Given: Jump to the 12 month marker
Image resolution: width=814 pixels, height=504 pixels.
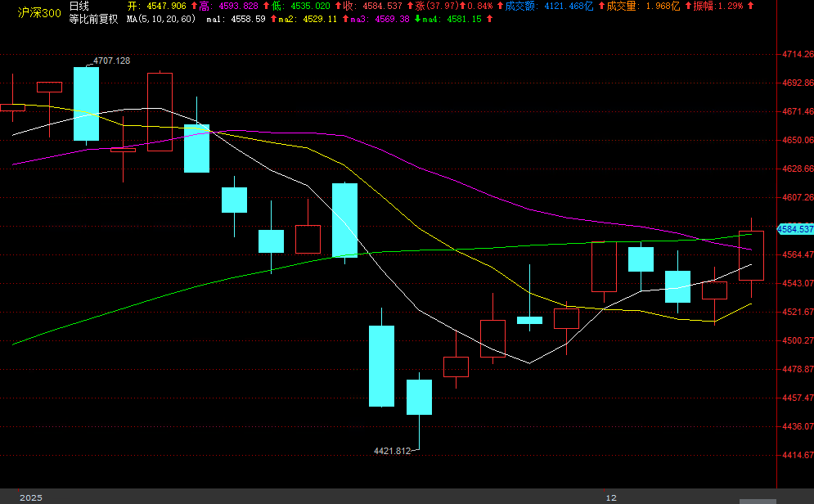Looking at the screenshot, I should pyautogui.click(x=611, y=497).
